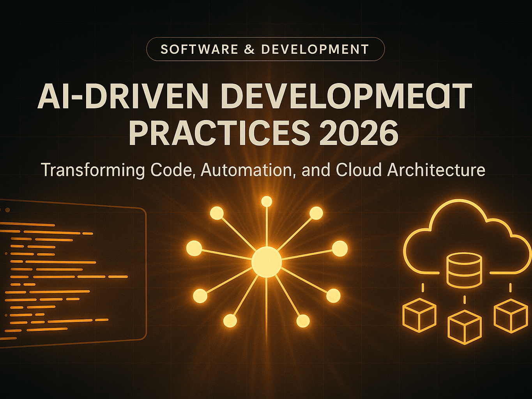Click the upper-right node of the network
Viewport: 532px width, 399px height.
coord(316,213)
